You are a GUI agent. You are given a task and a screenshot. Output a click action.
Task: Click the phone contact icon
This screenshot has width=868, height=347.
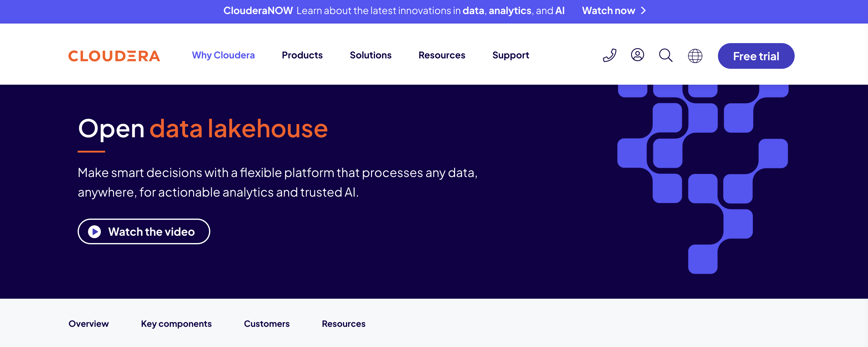tap(609, 55)
